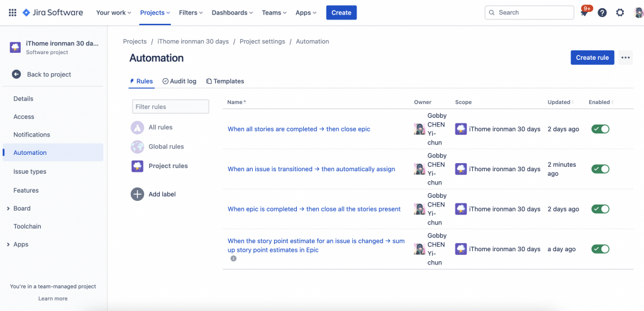Click the project avatar in sidebar header
This screenshot has height=311, width=644.
(x=16, y=47)
